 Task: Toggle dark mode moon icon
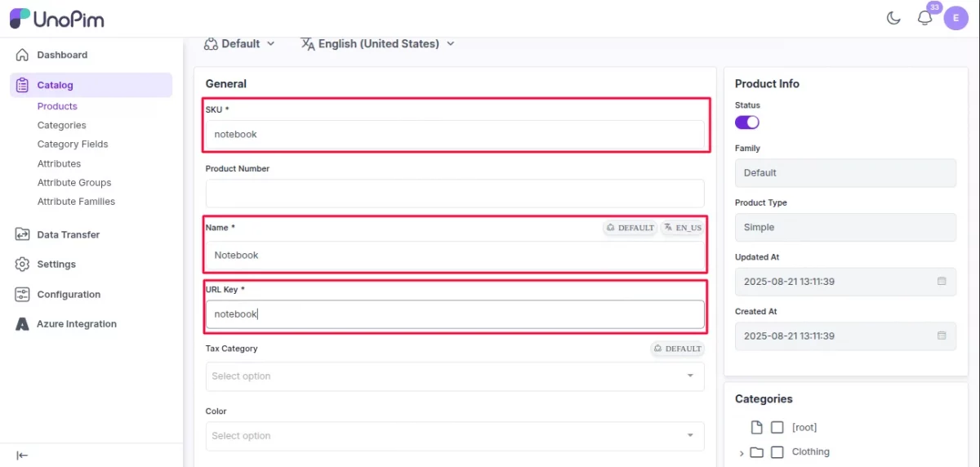coord(893,18)
